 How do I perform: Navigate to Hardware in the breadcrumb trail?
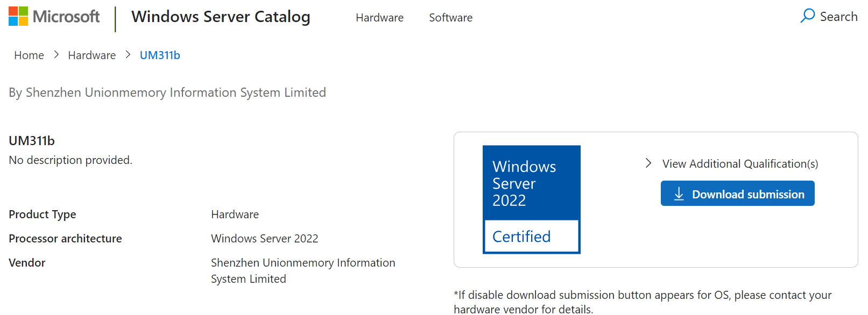91,55
